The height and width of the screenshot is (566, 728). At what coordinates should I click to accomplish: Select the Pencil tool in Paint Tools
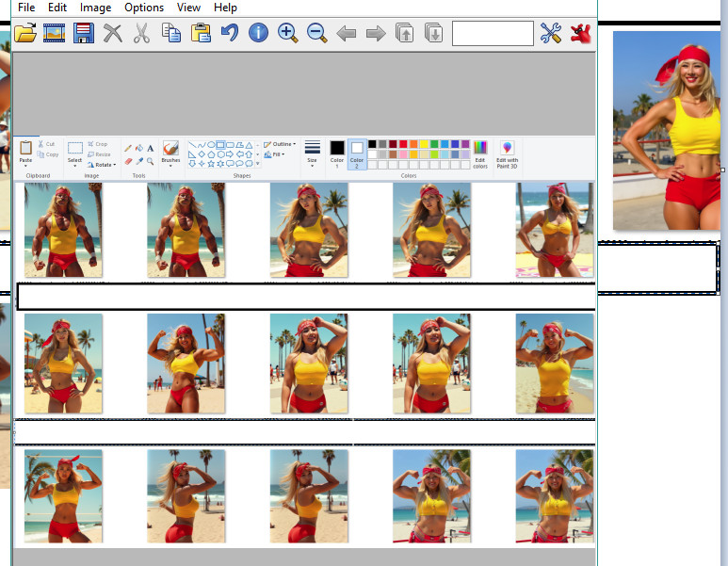pyautogui.click(x=128, y=148)
